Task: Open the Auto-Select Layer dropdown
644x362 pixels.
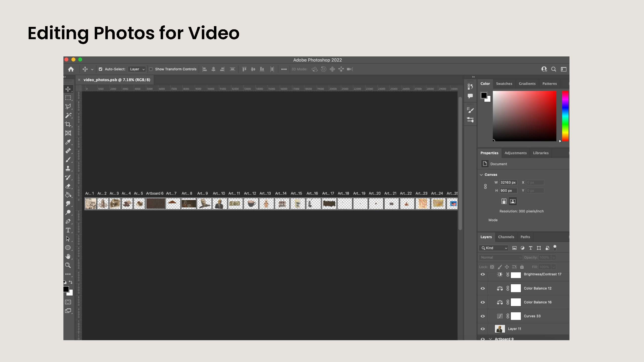Action: click(x=137, y=69)
